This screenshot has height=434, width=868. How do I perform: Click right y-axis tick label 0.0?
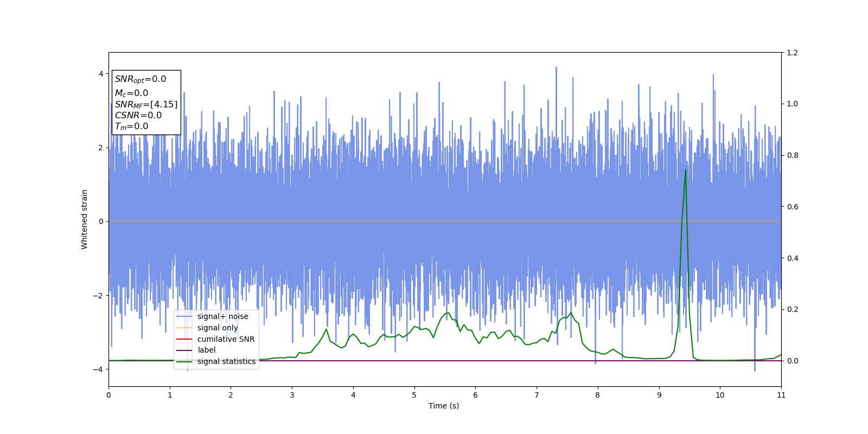click(792, 361)
